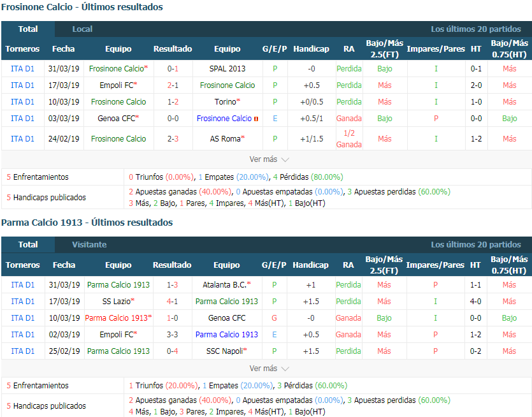Image resolution: width=532 pixels, height=417 pixels.
Task: Click '1 Triunfos (20.00%)' in Parma summary
Action: click(163, 386)
